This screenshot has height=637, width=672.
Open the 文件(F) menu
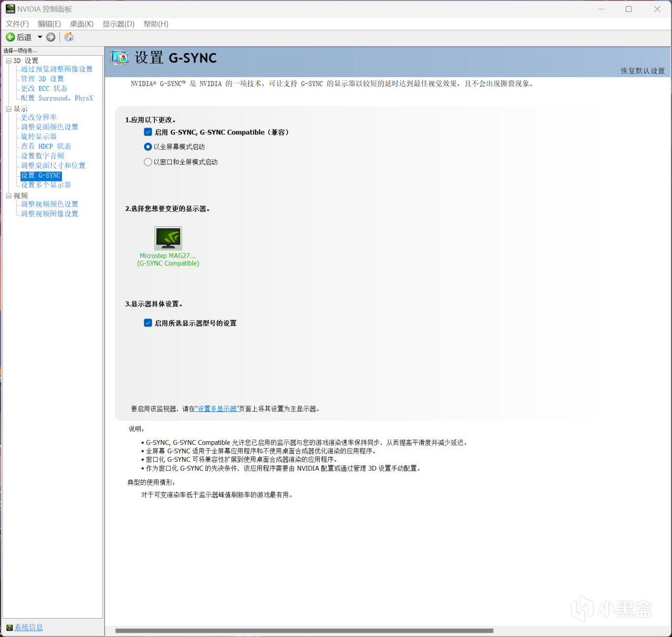point(17,24)
